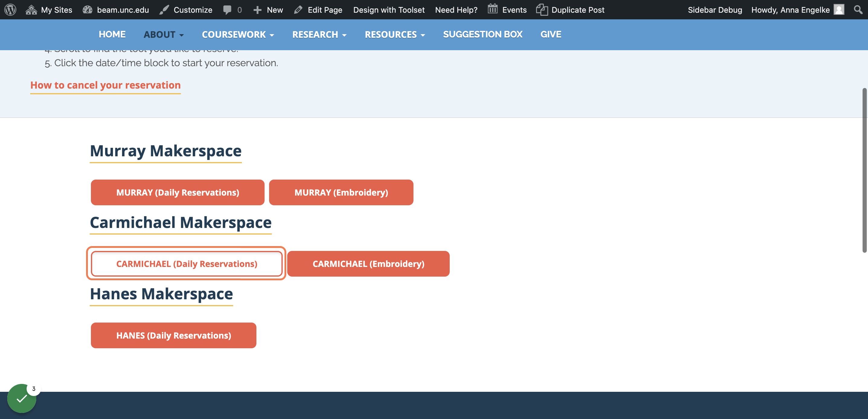Expand the RESOURCES dropdown menu

point(395,34)
